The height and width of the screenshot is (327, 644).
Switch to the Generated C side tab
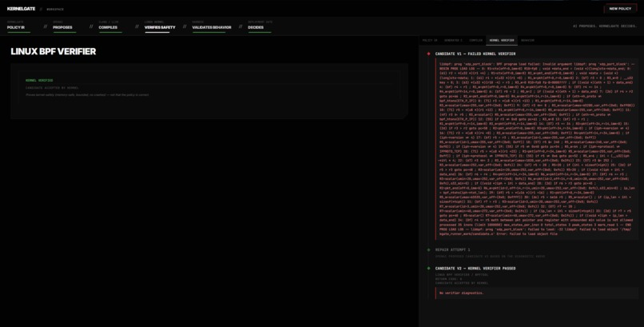tap(453, 40)
